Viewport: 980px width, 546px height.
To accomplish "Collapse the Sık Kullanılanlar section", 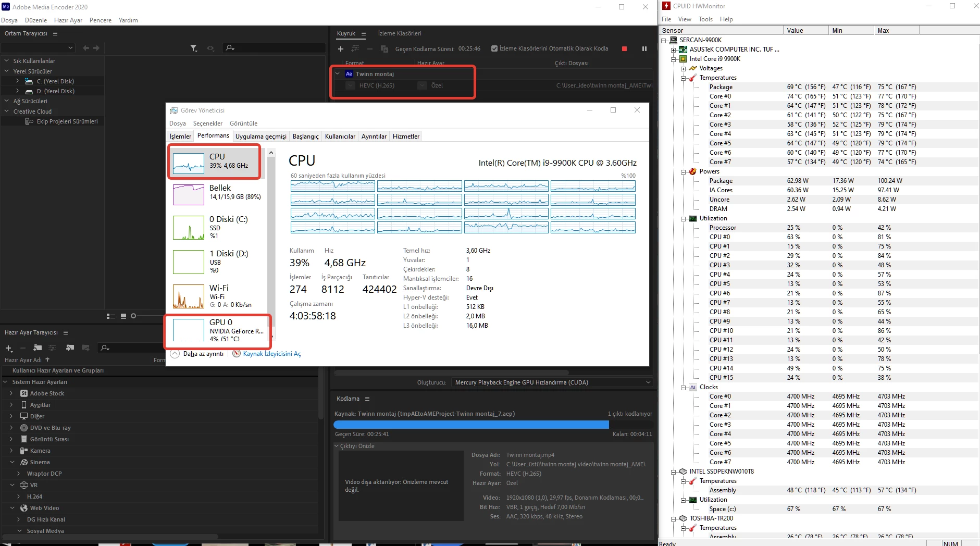I will (x=7, y=61).
